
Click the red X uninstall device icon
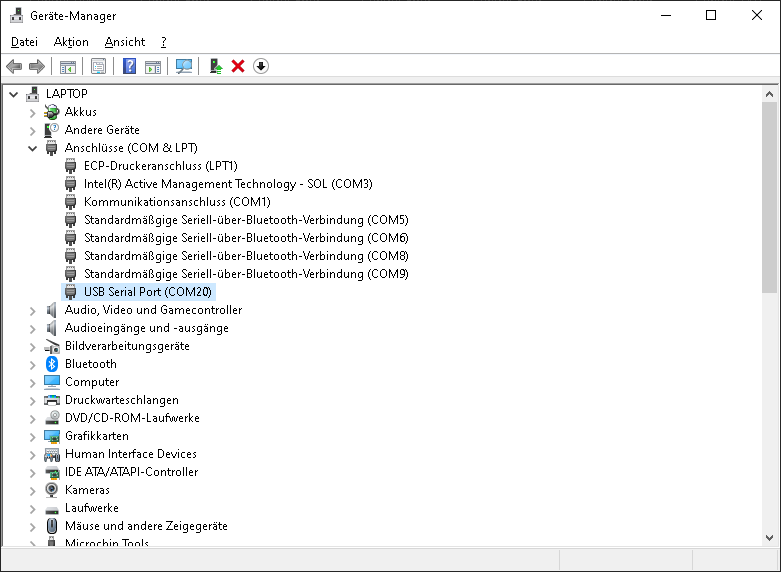pyautogui.click(x=238, y=66)
